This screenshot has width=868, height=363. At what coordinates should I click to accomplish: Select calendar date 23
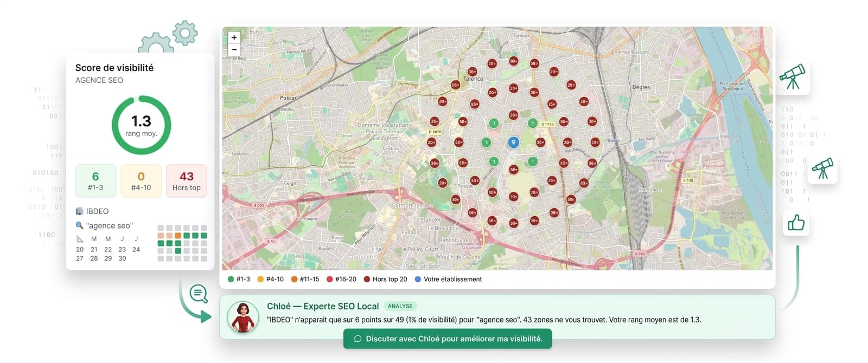(x=122, y=250)
